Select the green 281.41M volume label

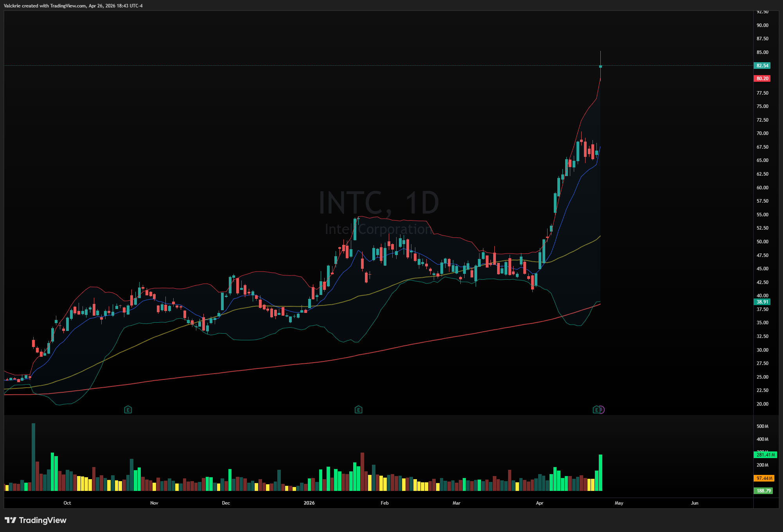coord(765,455)
